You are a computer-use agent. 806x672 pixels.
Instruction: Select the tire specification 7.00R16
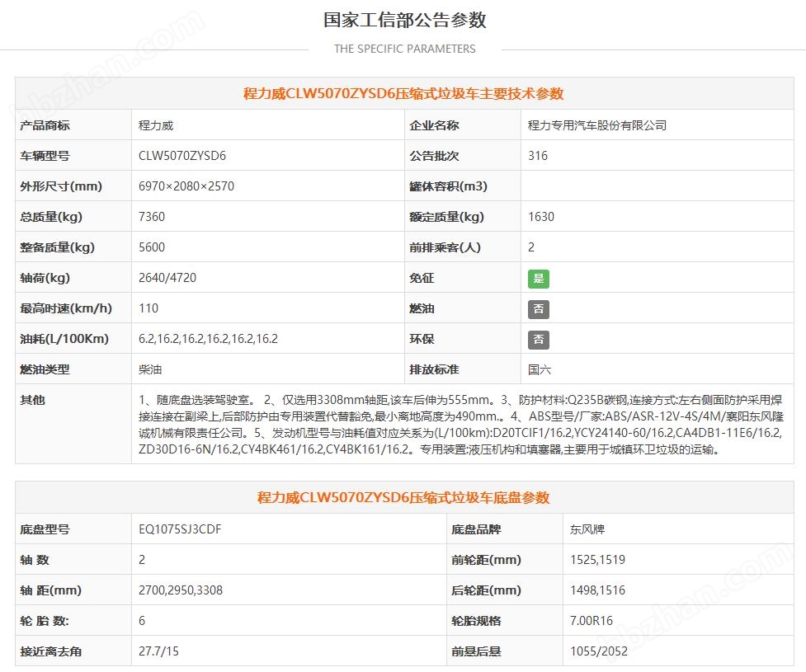[x=592, y=621]
